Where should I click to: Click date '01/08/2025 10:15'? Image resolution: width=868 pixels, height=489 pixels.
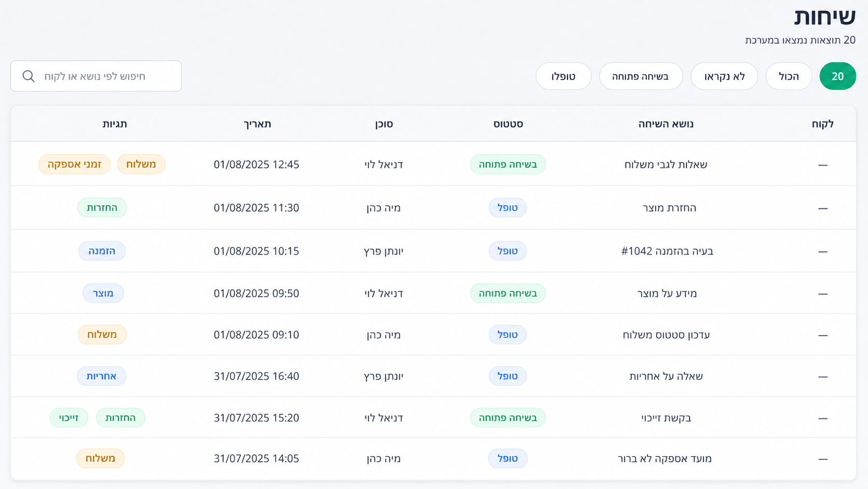pyautogui.click(x=256, y=251)
